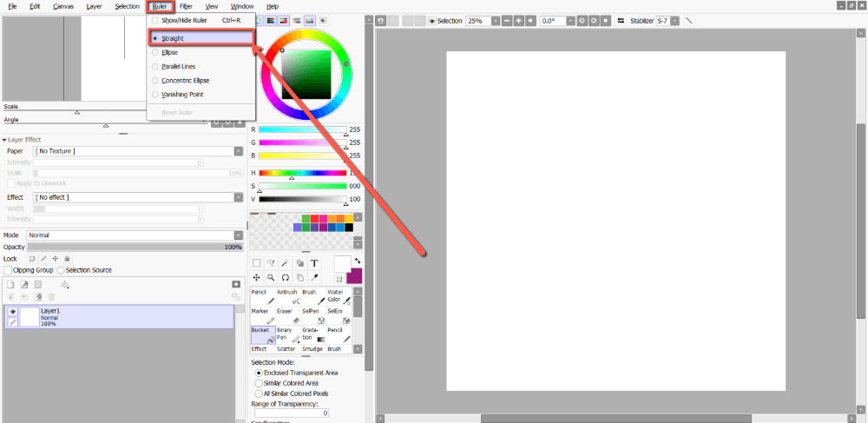Select the SelPen tool
Viewport: 868px width, 423px height.
click(x=314, y=316)
